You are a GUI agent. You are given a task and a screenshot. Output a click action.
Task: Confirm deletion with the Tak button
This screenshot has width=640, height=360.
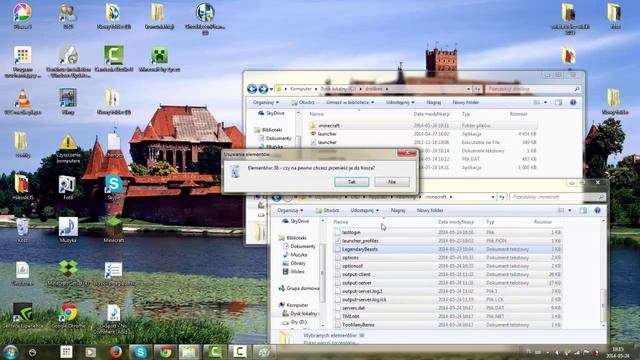tap(351, 182)
